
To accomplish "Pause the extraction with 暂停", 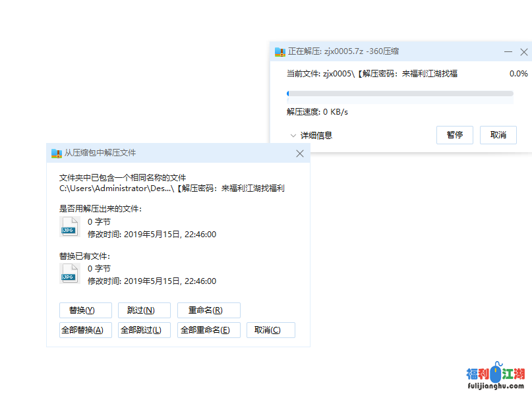I will (455, 134).
